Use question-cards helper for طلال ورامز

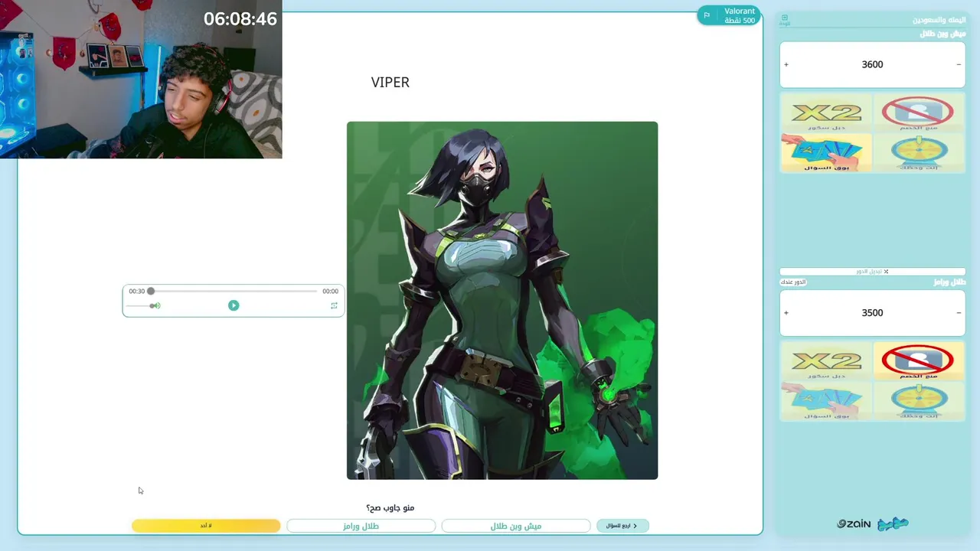826,400
